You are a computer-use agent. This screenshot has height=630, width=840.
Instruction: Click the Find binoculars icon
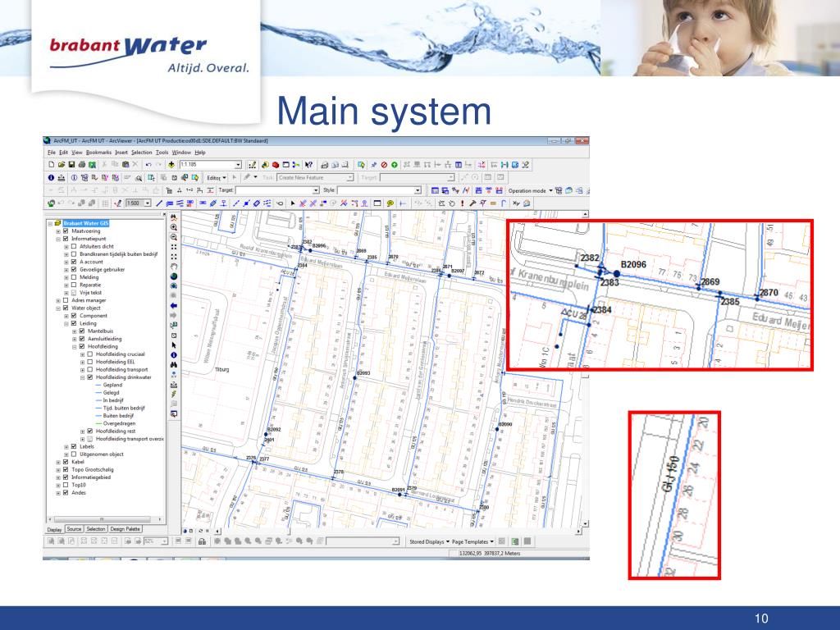click(x=174, y=365)
